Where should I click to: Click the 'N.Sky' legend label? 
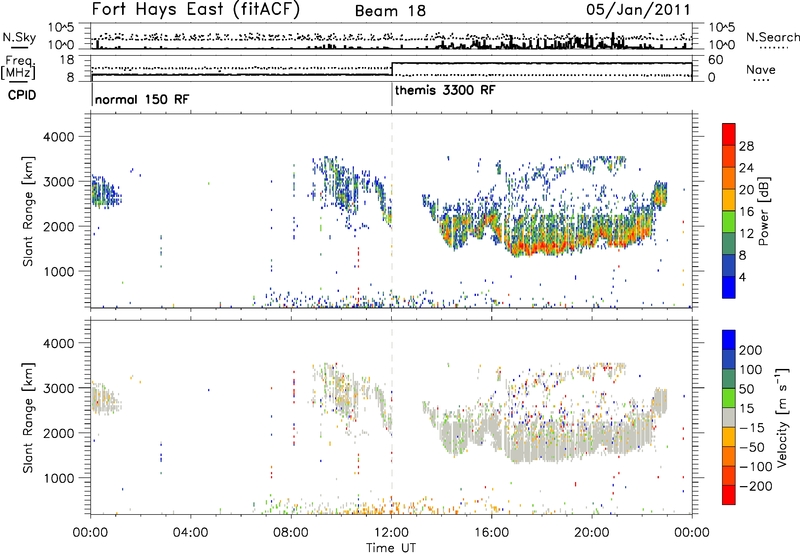click(x=19, y=37)
